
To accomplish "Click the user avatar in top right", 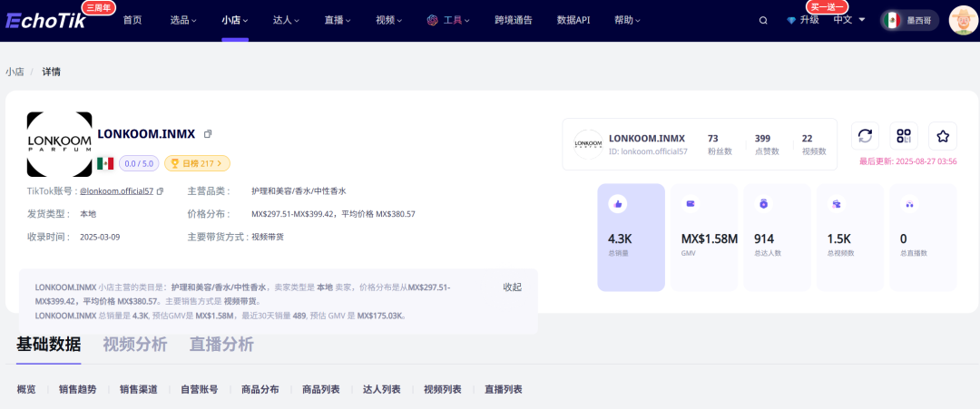I will coord(963,20).
